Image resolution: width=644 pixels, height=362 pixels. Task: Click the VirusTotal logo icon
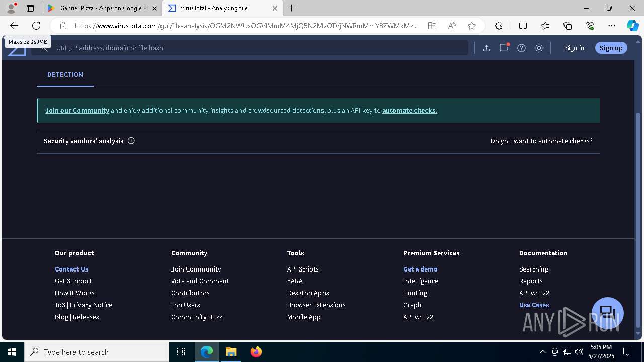pyautogui.click(x=17, y=50)
